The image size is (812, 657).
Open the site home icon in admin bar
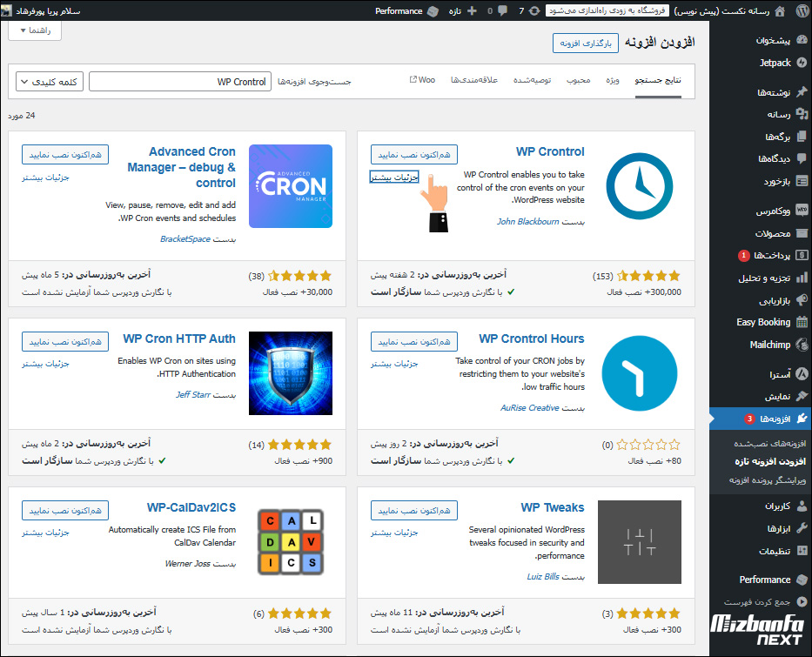(780, 10)
